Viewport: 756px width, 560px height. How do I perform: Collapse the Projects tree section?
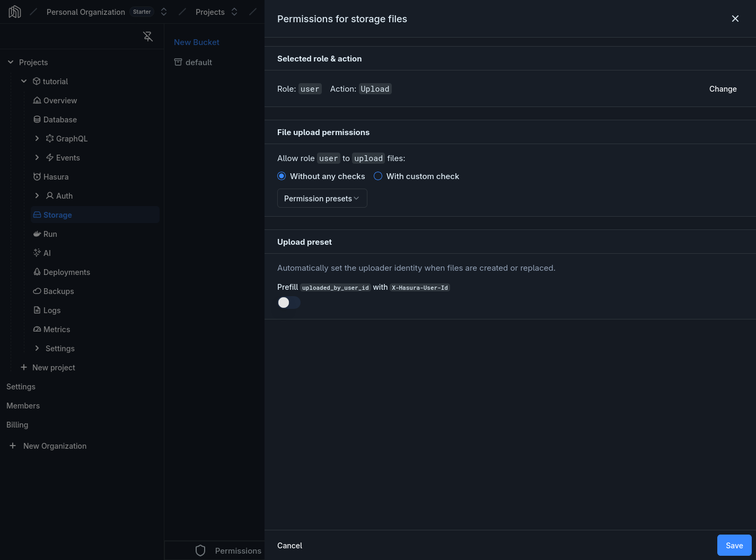[11, 62]
